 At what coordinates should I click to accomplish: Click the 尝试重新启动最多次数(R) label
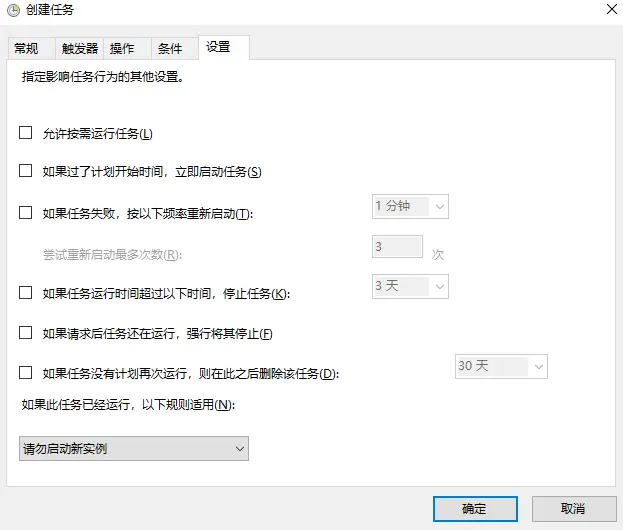coord(112,255)
